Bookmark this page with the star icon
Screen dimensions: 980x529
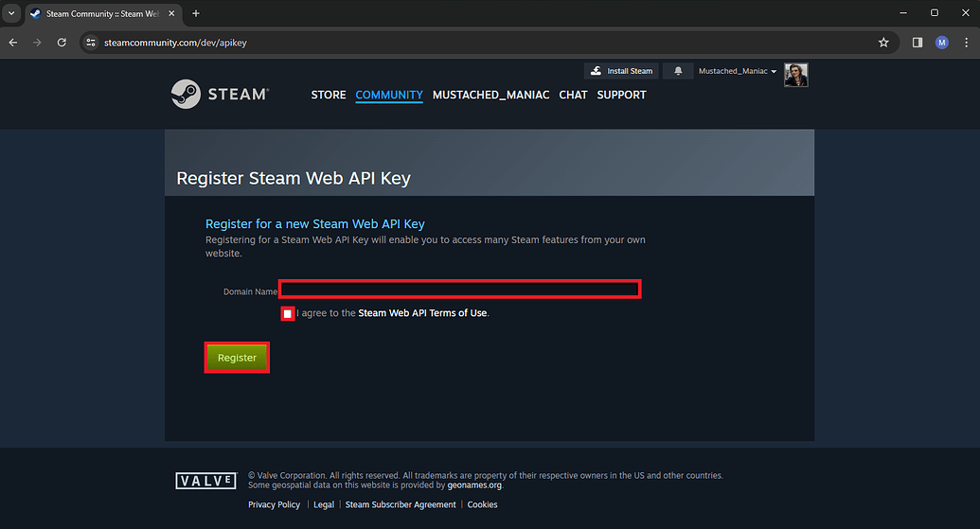click(883, 43)
